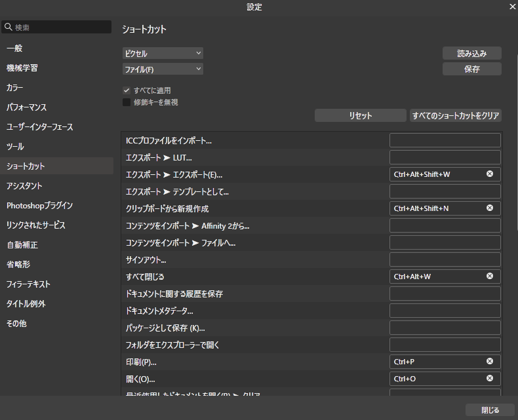Image resolution: width=518 pixels, height=420 pixels.
Task: Clear the Ctrl+Alt+Shift+N shortcut icon
Action: [x=489, y=208]
